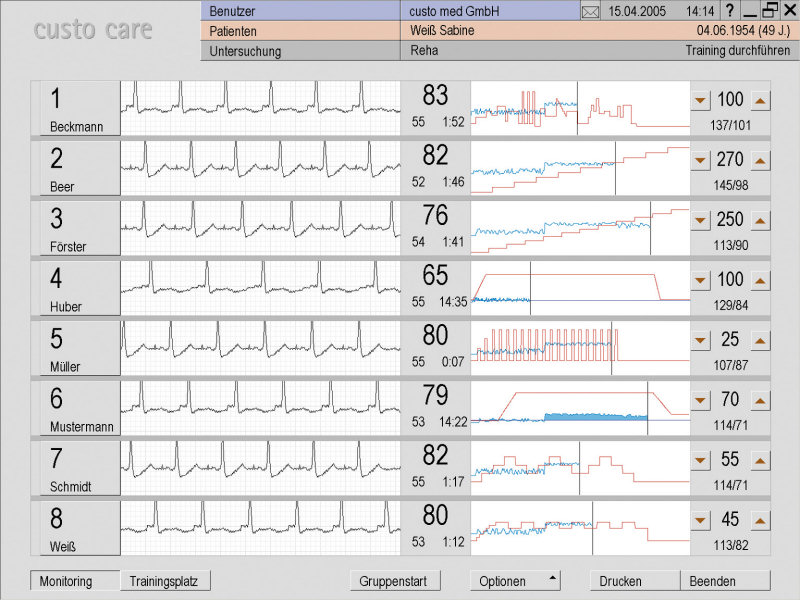Click the ECG trace for Förster
Viewport: 800px width, 600px height.
tap(260, 228)
